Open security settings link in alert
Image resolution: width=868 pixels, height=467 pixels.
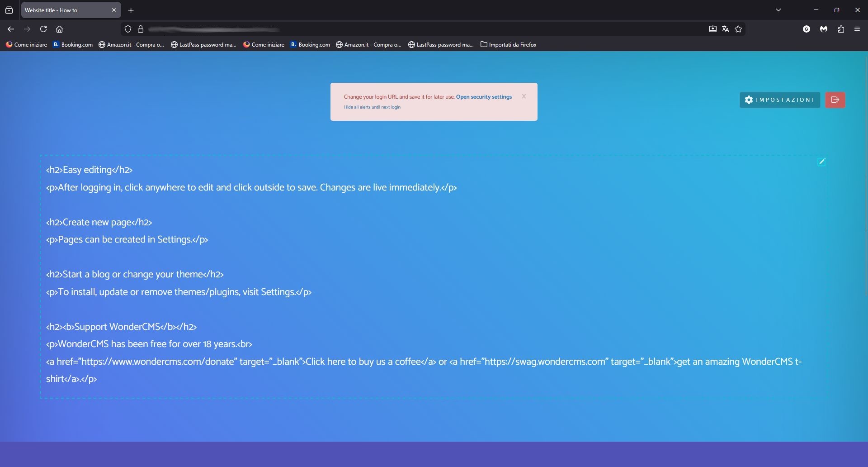click(484, 97)
